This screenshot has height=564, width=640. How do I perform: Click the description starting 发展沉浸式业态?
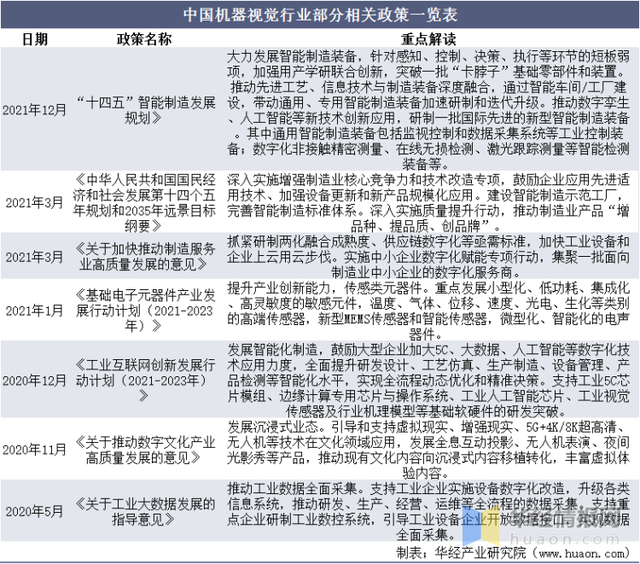(428, 450)
